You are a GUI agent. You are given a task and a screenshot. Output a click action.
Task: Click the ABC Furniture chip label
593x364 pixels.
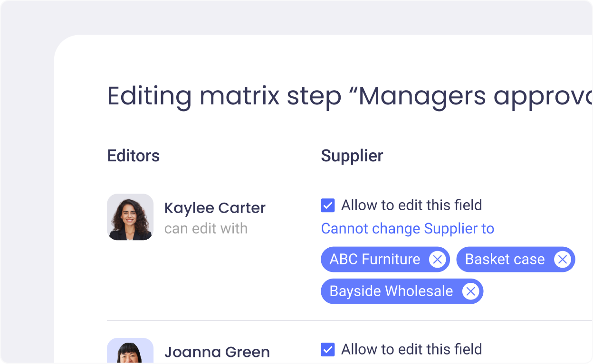point(374,260)
